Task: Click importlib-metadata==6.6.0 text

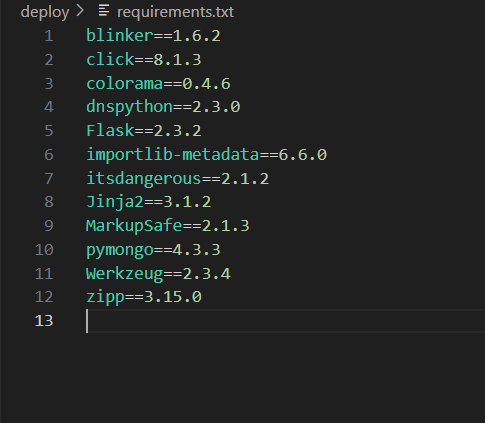Action: [206, 155]
